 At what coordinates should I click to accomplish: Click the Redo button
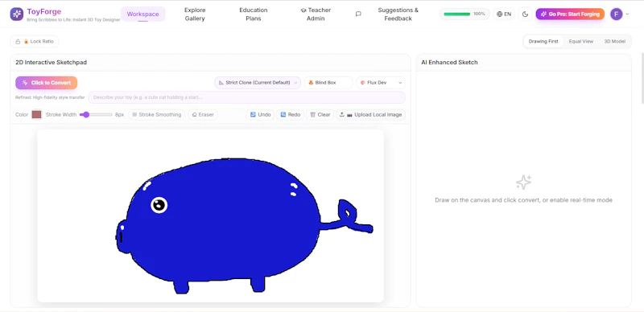tap(291, 114)
